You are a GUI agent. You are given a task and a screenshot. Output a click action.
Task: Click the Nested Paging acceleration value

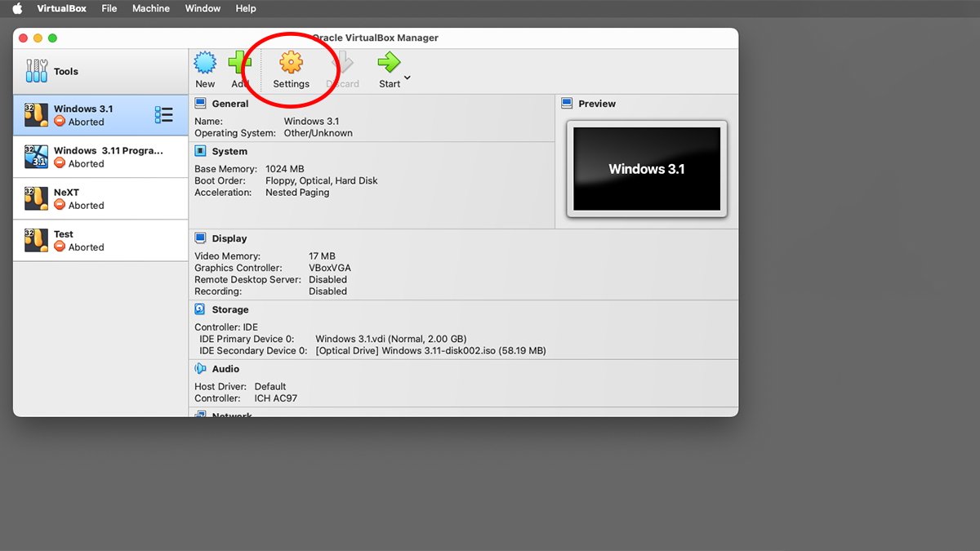[297, 193]
